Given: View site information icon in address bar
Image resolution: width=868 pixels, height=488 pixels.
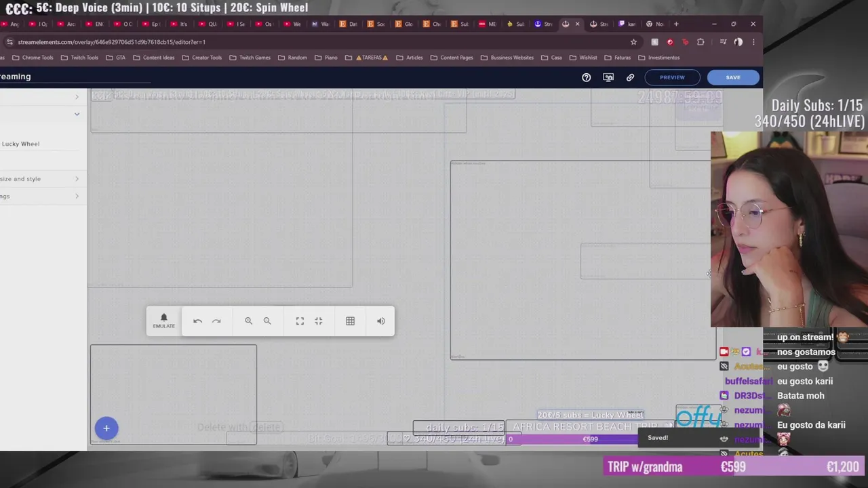Looking at the screenshot, I should (9, 42).
